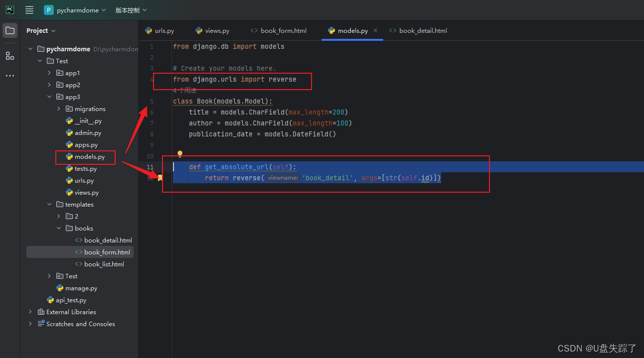Viewport: 644px width, 358px height.
Task: Click the PyCharm logo icon top-left
Action: pyautogui.click(x=10, y=10)
